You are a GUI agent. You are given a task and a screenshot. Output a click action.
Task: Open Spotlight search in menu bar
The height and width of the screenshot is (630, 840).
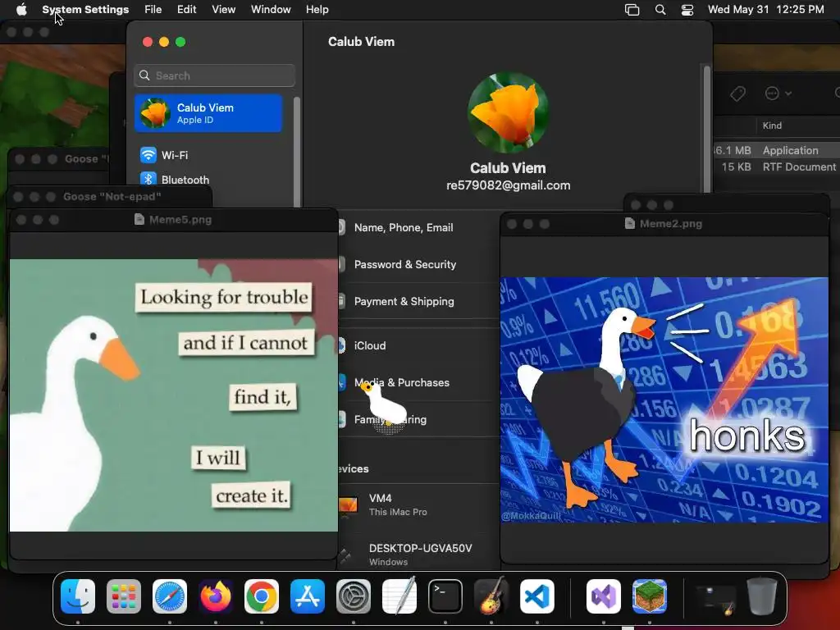point(660,10)
